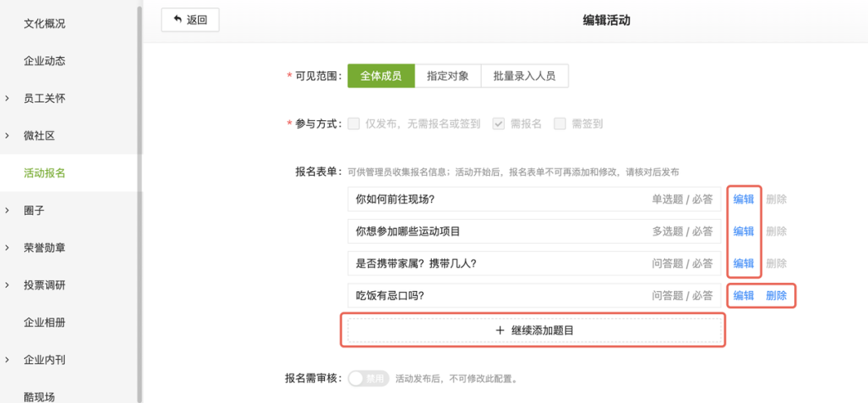The height and width of the screenshot is (403, 868).
Task: Expand the 投票调研 sidebar chevron
Action: tap(7, 285)
